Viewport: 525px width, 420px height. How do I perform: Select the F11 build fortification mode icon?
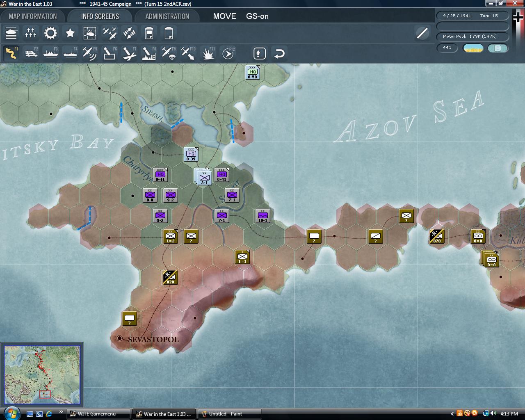(208, 53)
